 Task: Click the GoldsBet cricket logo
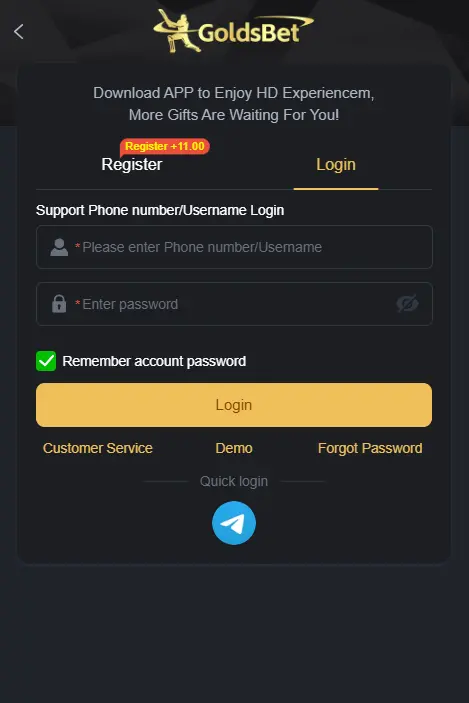[233, 31]
